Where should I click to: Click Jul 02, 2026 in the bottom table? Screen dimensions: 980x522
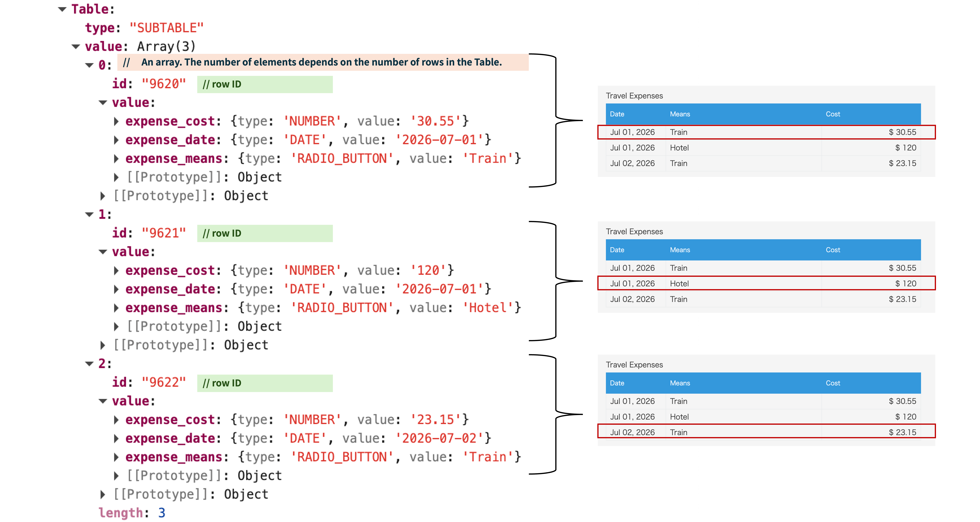[x=632, y=432]
